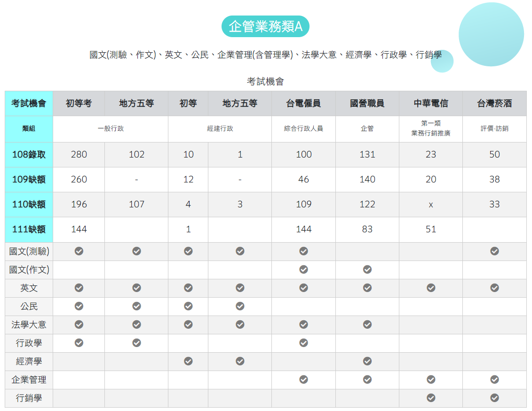This screenshot has width=532, height=411.
Task: Select the 國營職員 column header
Action: pos(367,103)
